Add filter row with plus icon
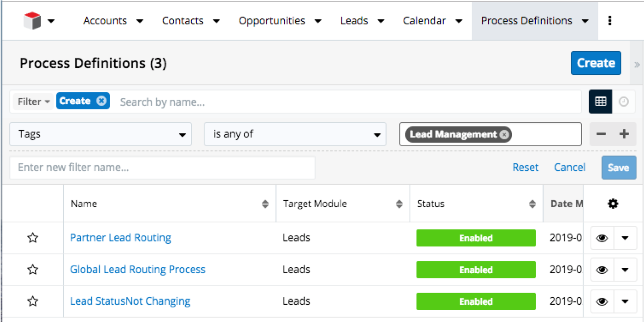644x322 pixels. coord(624,134)
